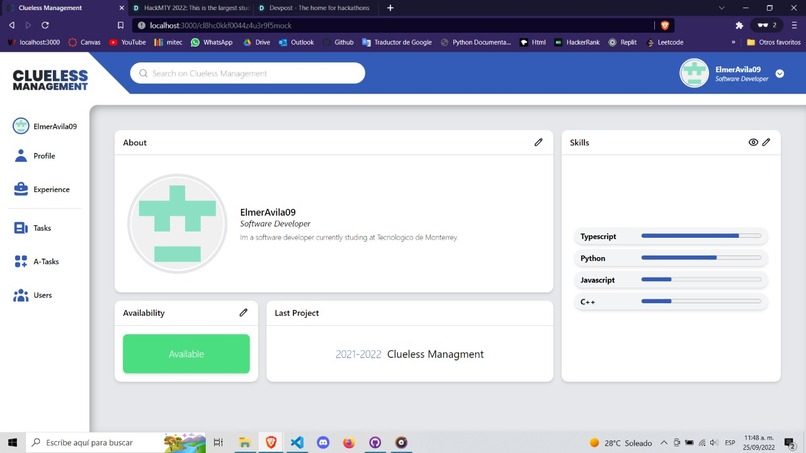This screenshot has height=453, width=806.
Task: Open Task View on taskbar
Action: click(218, 442)
